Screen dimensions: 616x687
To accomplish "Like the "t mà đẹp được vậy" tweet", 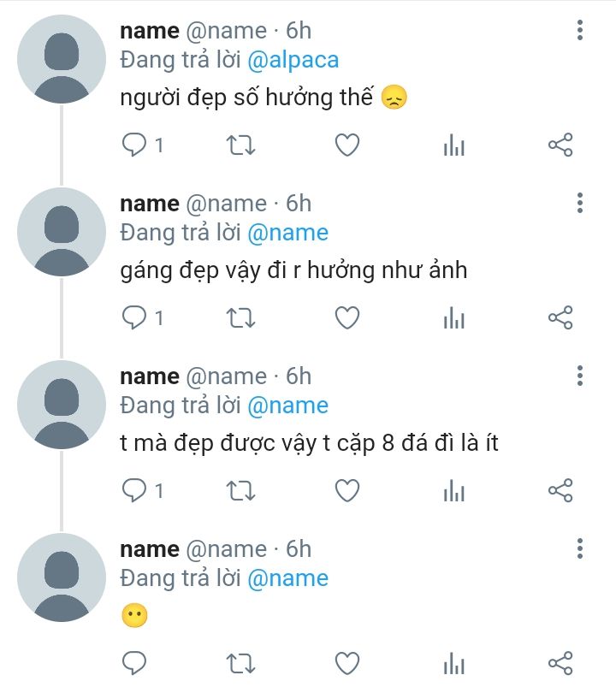I will tap(346, 490).
